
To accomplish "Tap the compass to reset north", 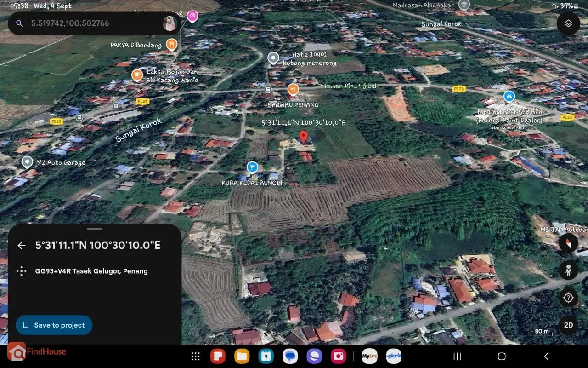I will 568,243.
